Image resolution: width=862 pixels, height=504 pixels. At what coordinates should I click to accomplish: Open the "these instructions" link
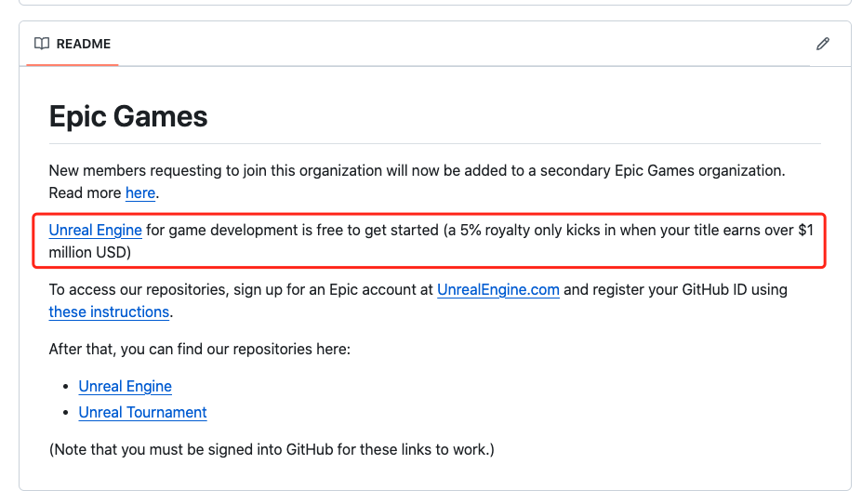(109, 312)
